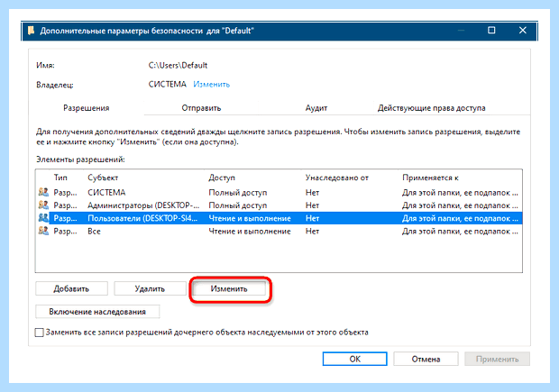Open the Действующие права доступа tab
Screen dimensions: 559x392
[431, 108]
